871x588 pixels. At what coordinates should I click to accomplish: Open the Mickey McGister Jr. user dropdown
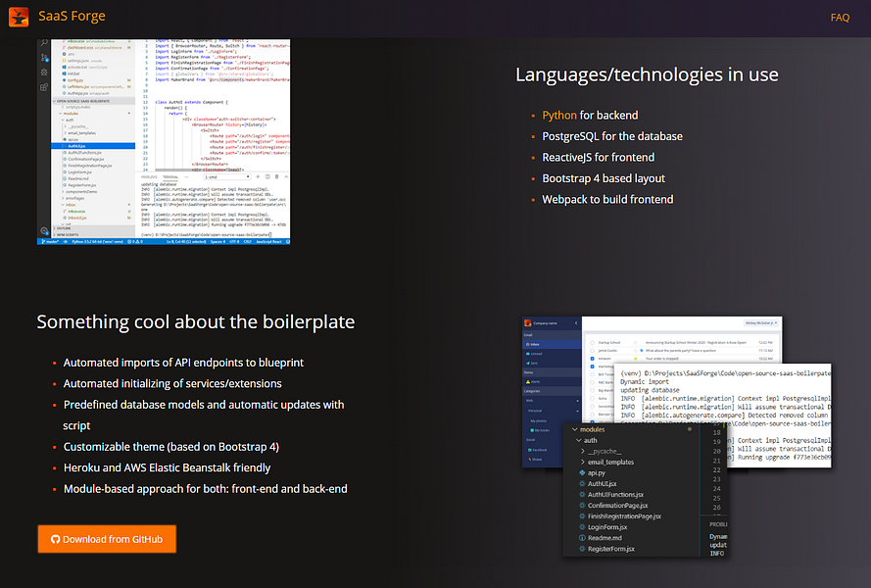pyautogui.click(x=762, y=321)
